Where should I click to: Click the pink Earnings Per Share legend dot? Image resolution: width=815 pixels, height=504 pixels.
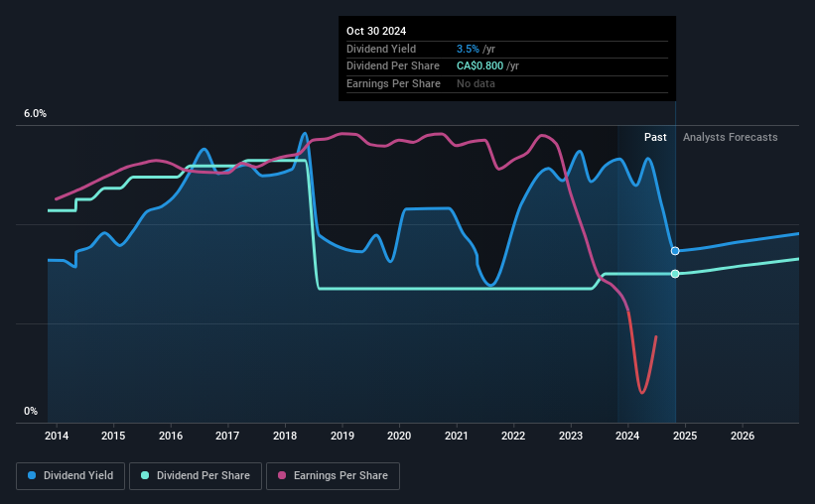pyautogui.click(x=282, y=475)
